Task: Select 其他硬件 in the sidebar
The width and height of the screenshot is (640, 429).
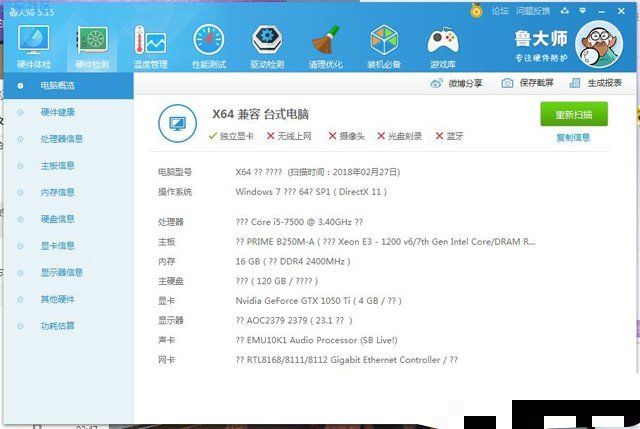Action: pos(68,299)
